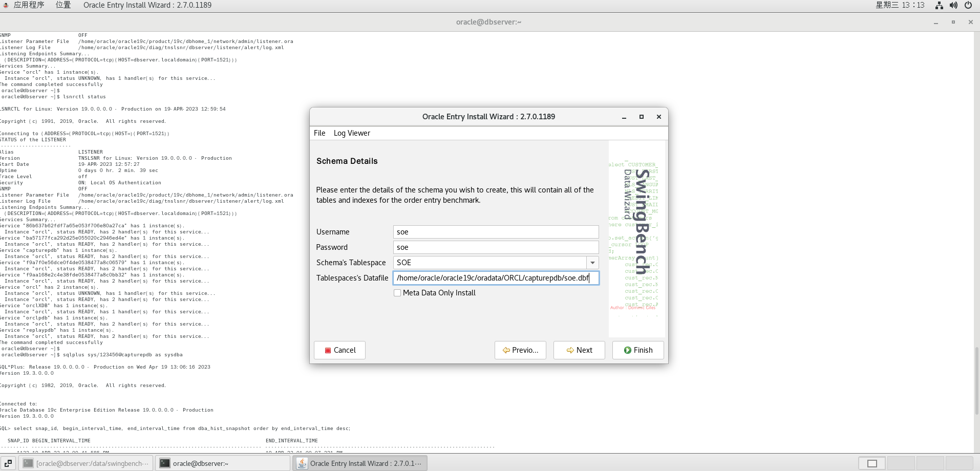Open the 位置 places menu

point(63,5)
